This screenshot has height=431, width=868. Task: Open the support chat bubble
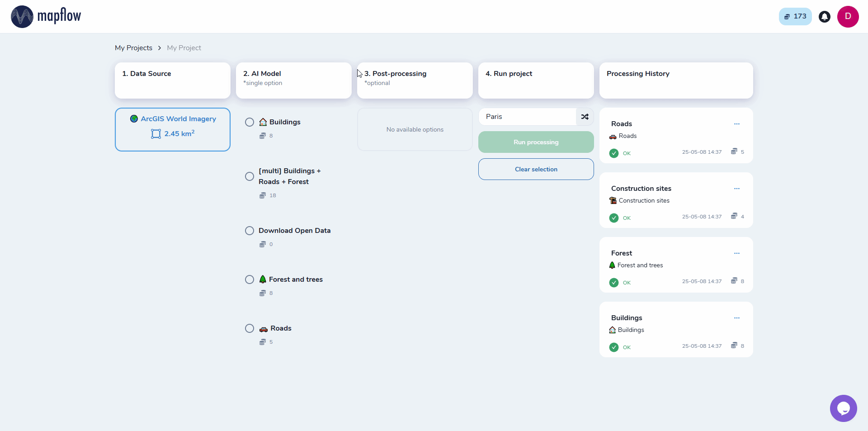click(x=843, y=408)
